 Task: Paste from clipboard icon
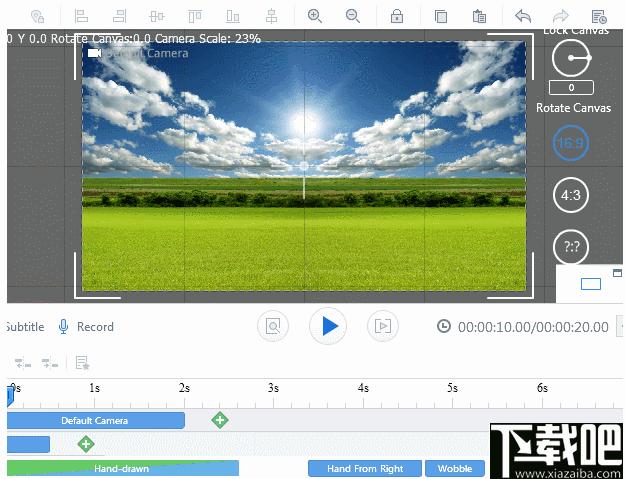(x=479, y=16)
